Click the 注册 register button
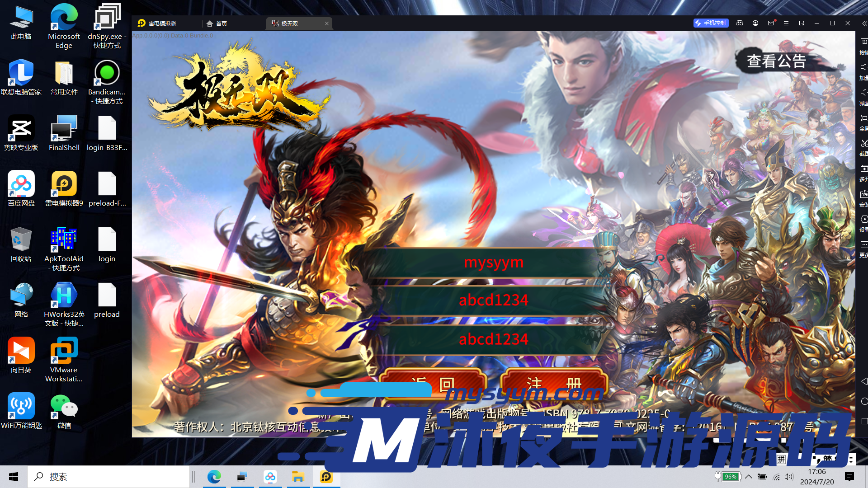 tap(554, 383)
